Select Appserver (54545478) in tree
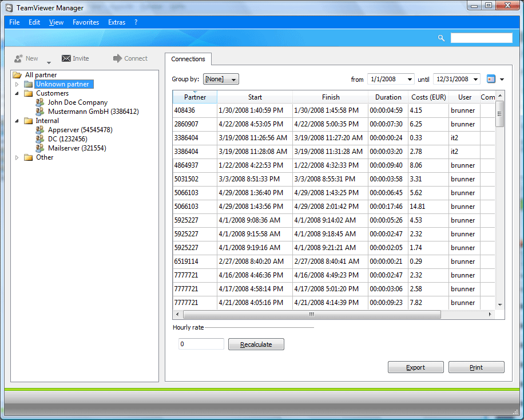This screenshot has height=420, width=524. [80, 130]
